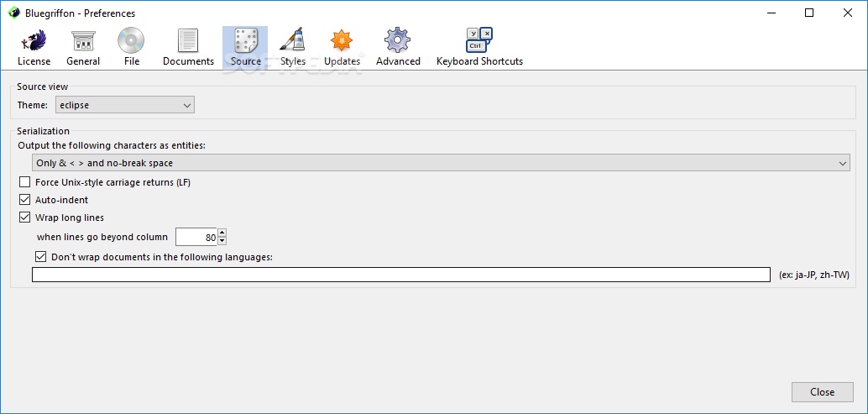Open the Theme dropdown showing eclipse
Image resolution: width=868 pixels, height=414 pixels.
tap(125, 105)
